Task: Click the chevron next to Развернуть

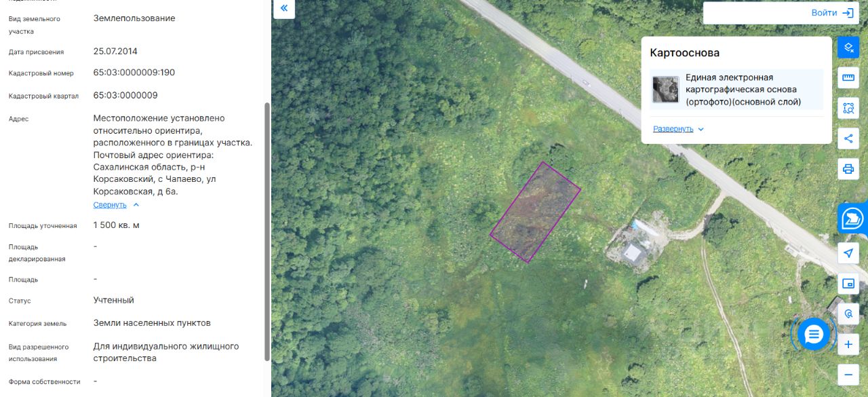Action: (x=701, y=129)
